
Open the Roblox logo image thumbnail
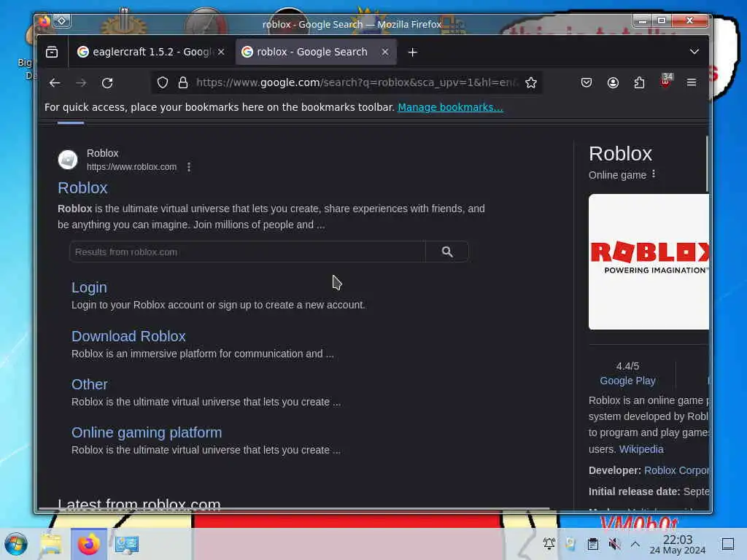coord(649,262)
